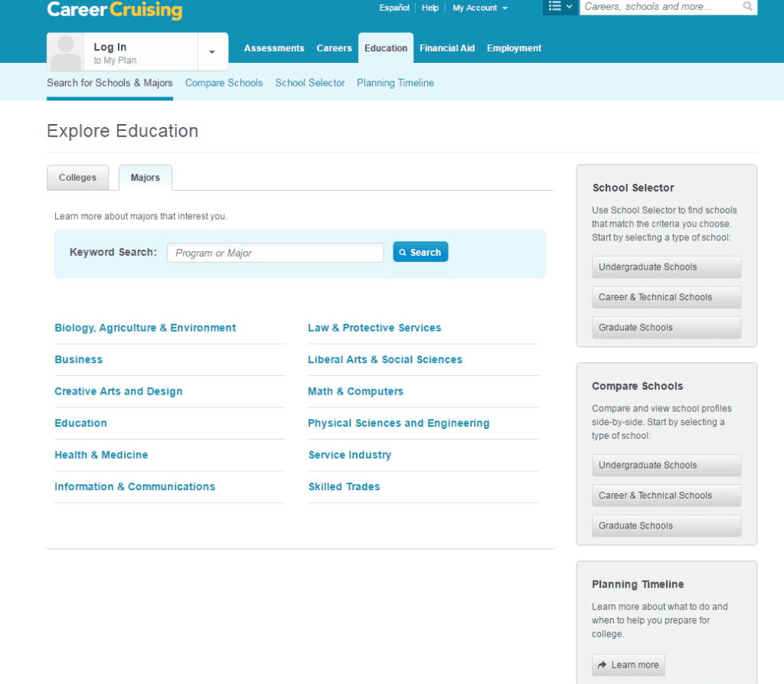Screen dimensions: 784x684
Task: Select Search for Schools & Majors subnav
Action: point(109,83)
